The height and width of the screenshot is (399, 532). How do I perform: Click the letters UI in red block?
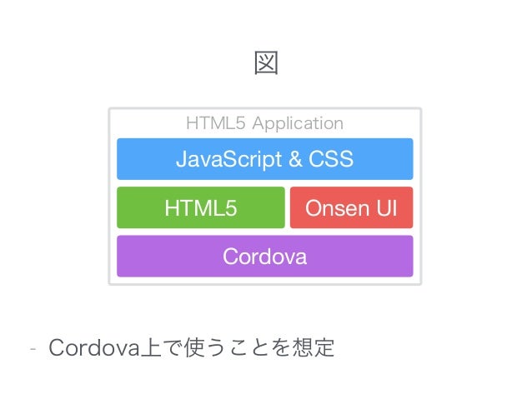(x=387, y=207)
